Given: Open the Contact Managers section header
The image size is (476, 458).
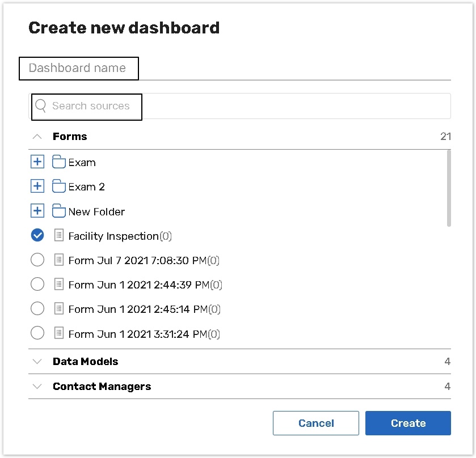Looking at the screenshot, I should coord(102,387).
